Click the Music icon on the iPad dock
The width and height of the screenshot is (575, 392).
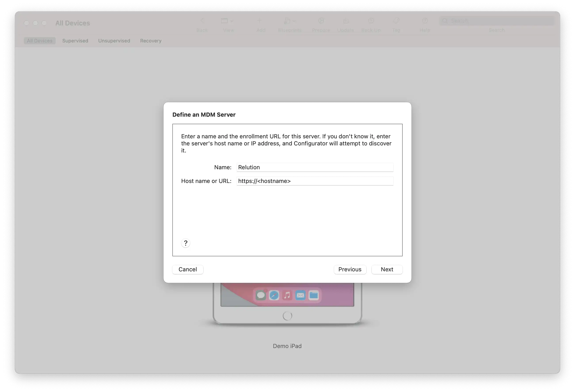click(287, 295)
